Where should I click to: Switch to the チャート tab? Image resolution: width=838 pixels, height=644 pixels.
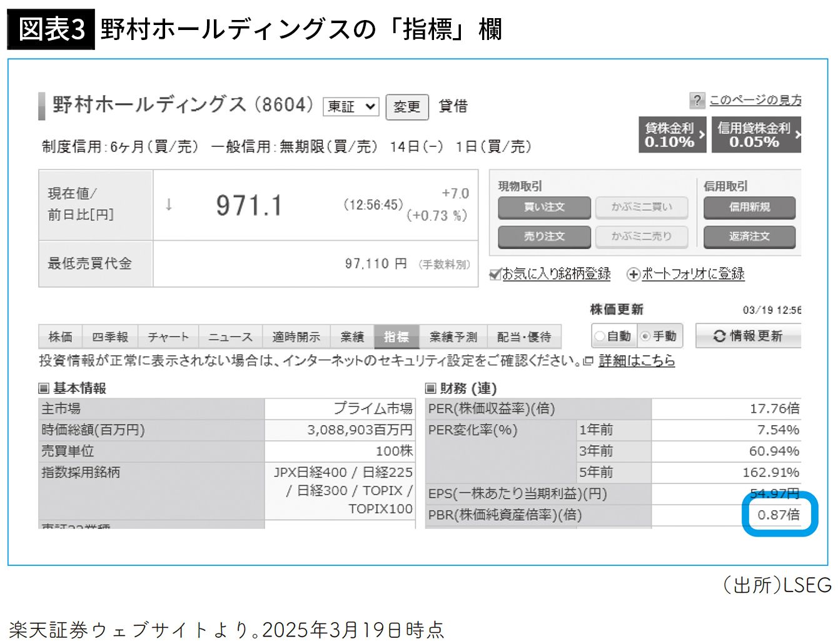coord(168,337)
